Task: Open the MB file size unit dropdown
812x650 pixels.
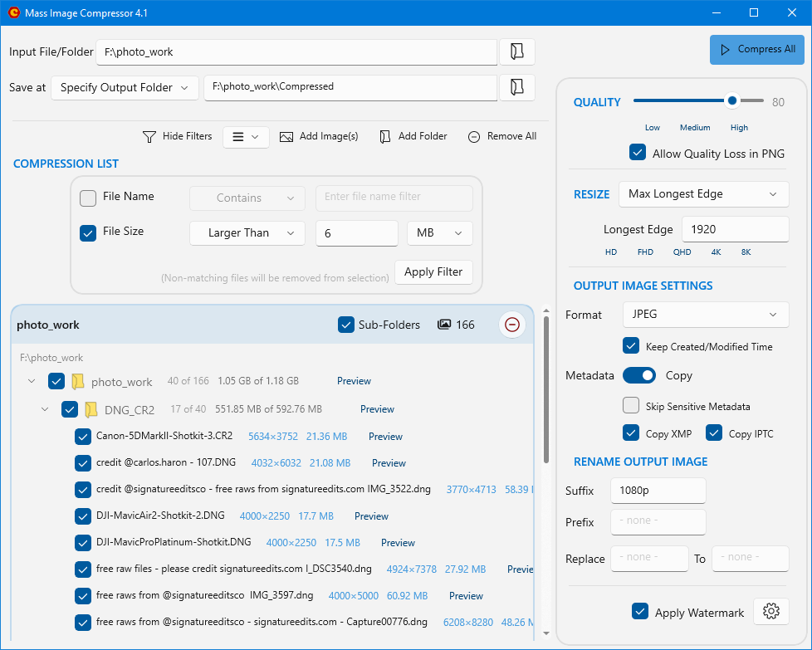Action: point(439,233)
